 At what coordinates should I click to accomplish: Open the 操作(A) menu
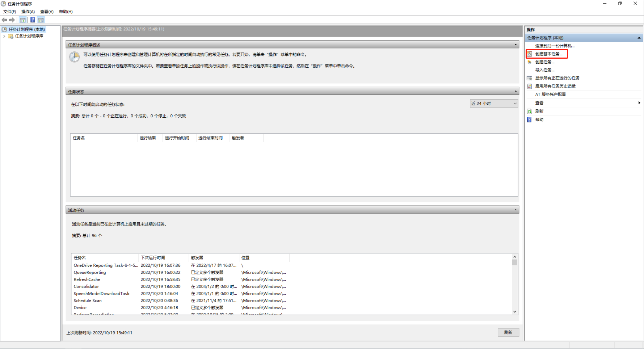[x=28, y=12]
